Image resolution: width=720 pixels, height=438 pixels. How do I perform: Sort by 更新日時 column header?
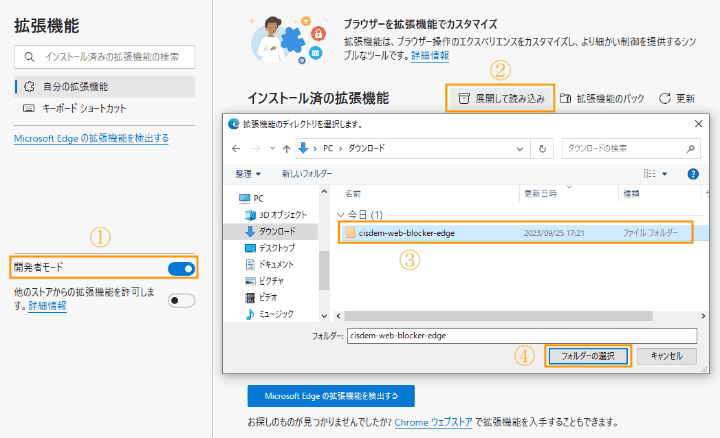click(540, 194)
